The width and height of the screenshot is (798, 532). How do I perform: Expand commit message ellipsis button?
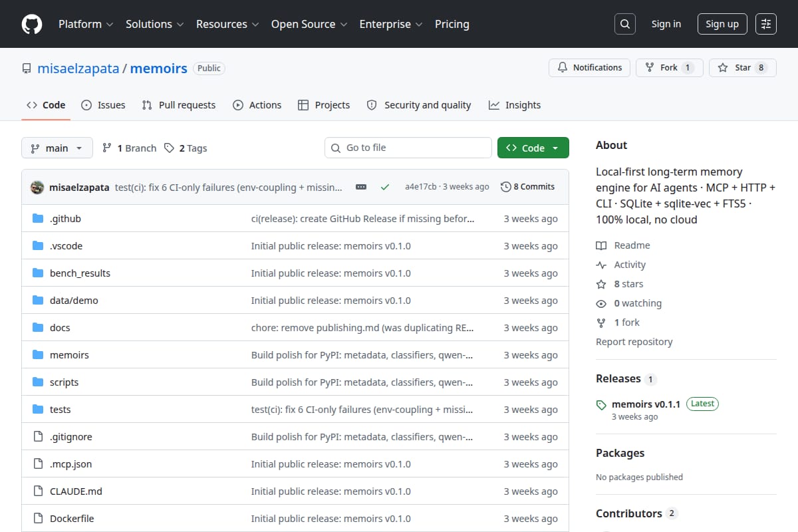361,187
